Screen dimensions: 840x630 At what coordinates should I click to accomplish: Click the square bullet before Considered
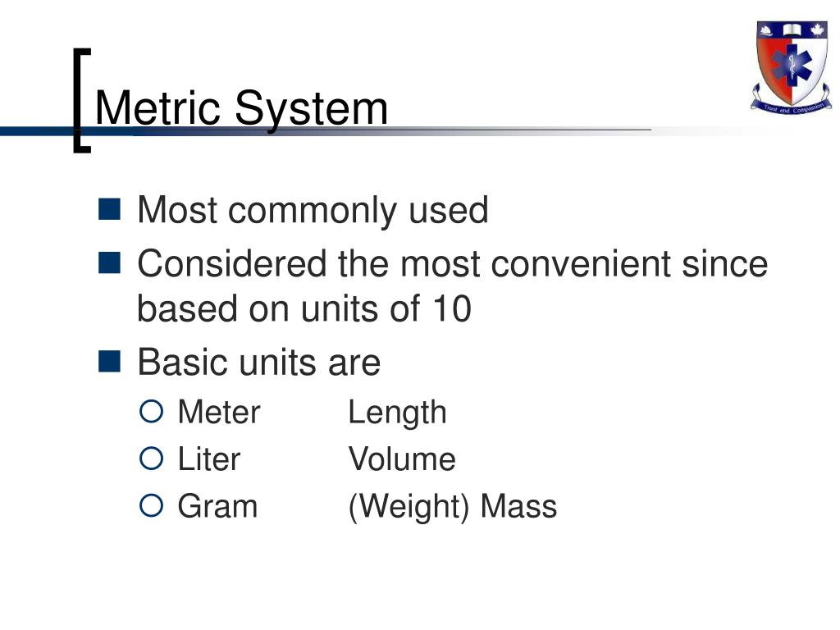pyautogui.click(x=109, y=263)
